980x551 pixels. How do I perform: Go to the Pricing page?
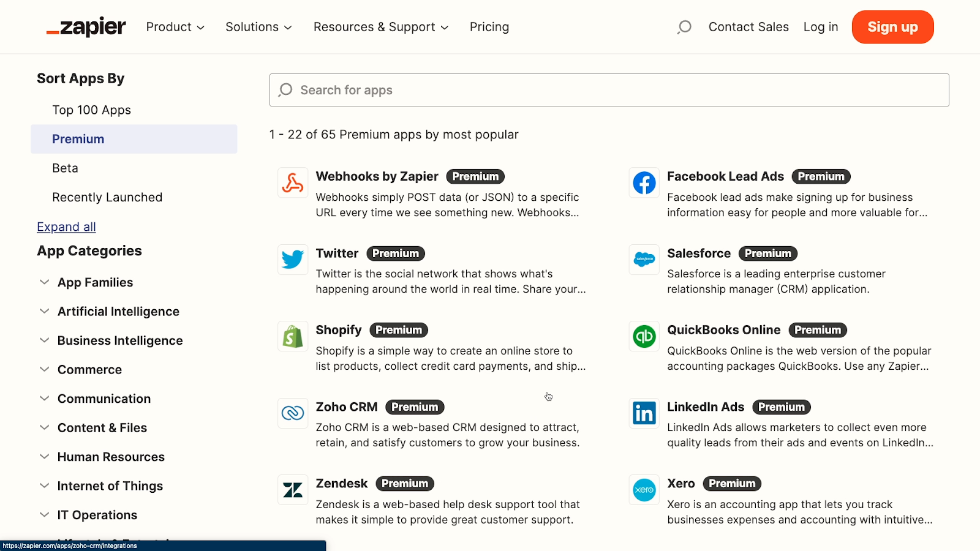[x=489, y=27]
